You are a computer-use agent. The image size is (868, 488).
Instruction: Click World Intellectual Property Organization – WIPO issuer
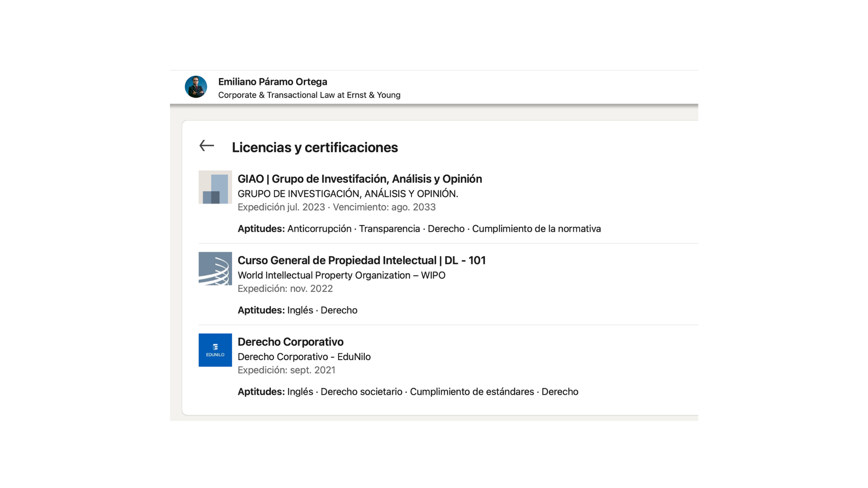[341, 275]
